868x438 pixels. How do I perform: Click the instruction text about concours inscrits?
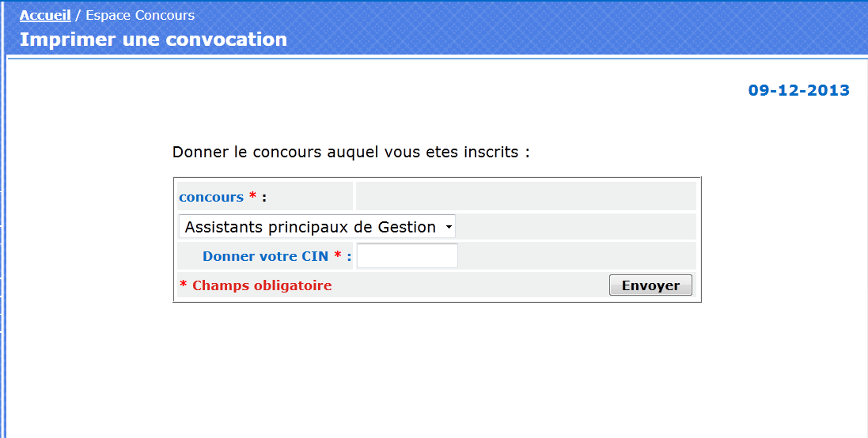coord(351,152)
